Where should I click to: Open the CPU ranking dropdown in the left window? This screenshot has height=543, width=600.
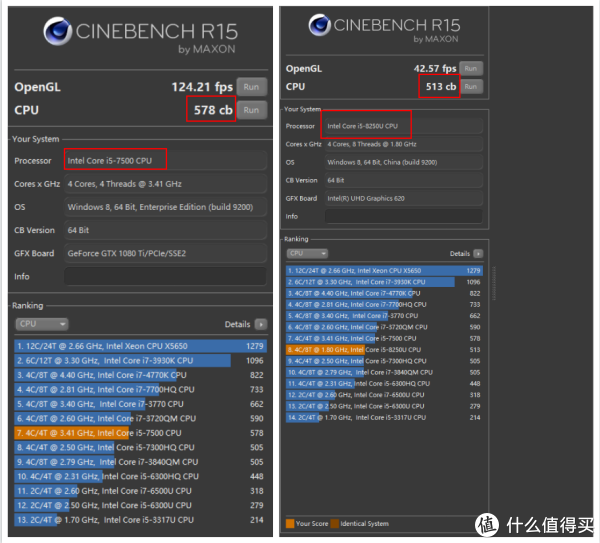click(x=42, y=324)
